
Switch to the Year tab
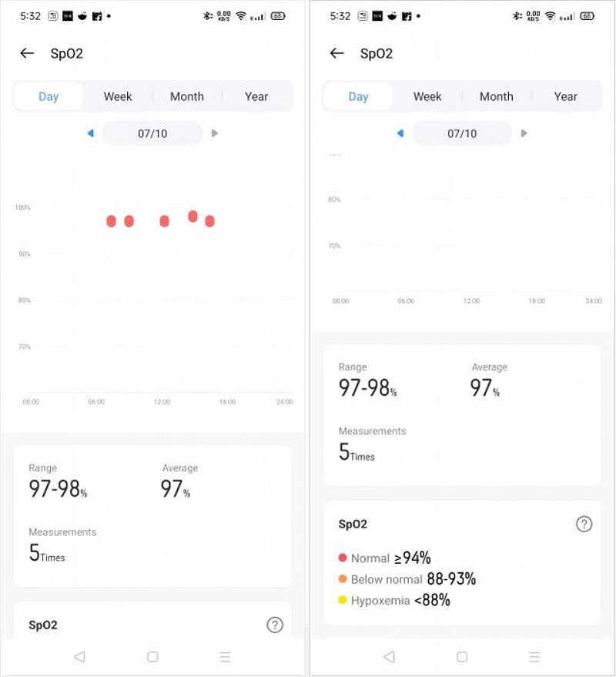[256, 96]
